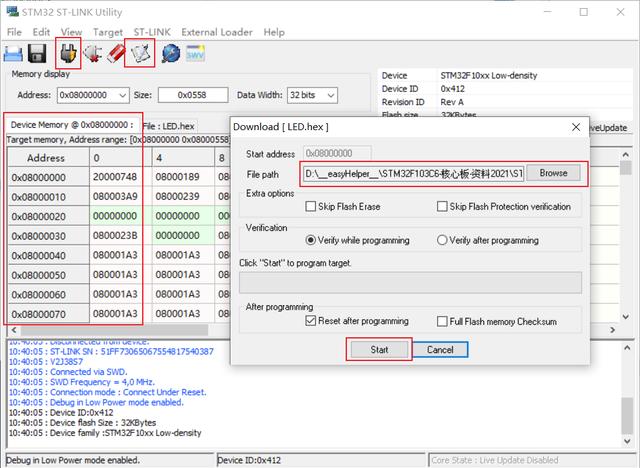
Task: Select memory row 0x08000000
Action: tap(48, 177)
